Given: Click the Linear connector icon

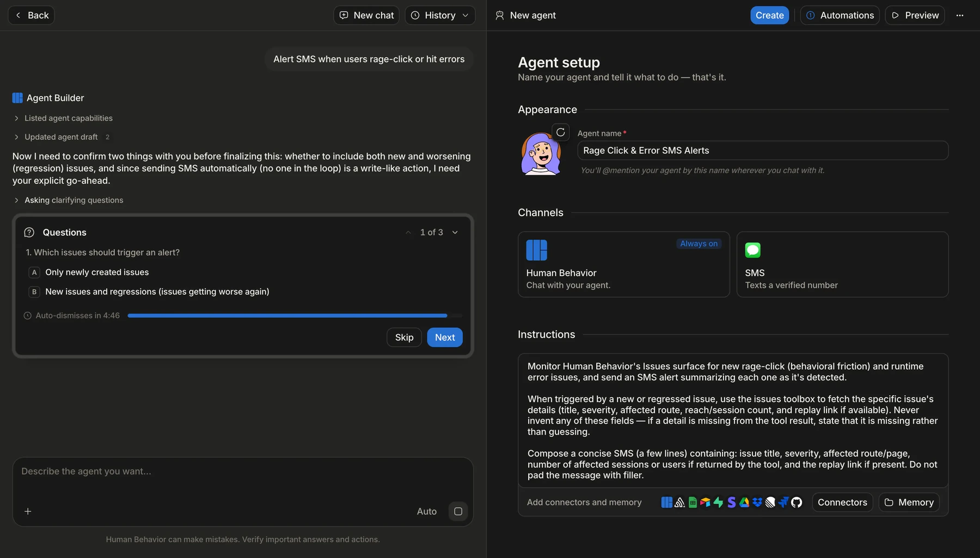Looking at the screenshot, I should point(770,502).
